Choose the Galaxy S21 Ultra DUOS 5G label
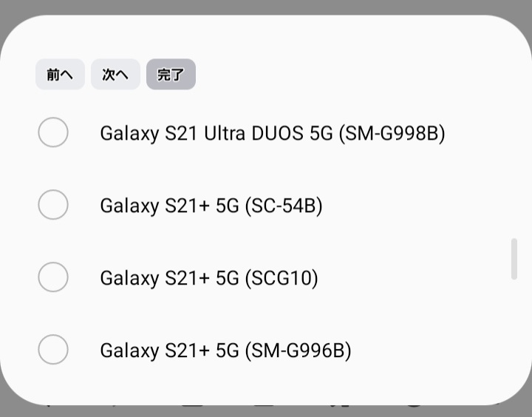Screen dimensions: 532x417 click(273, 133)
